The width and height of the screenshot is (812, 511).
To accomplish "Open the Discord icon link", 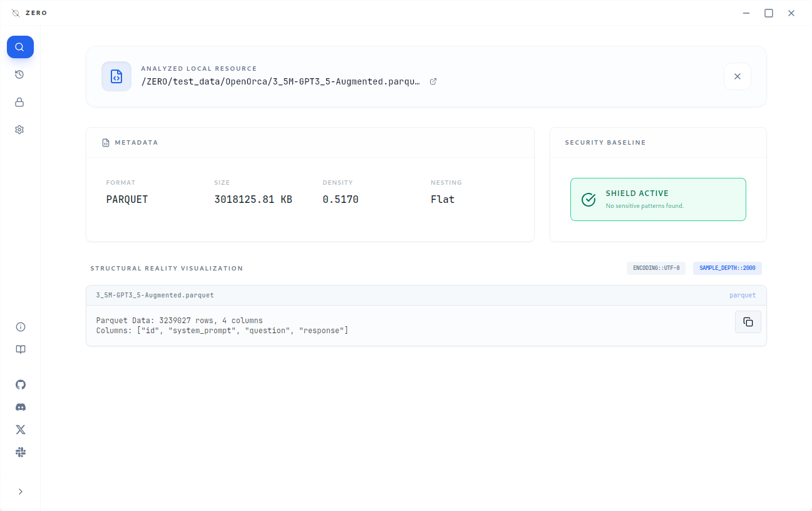I will (21, 407).
